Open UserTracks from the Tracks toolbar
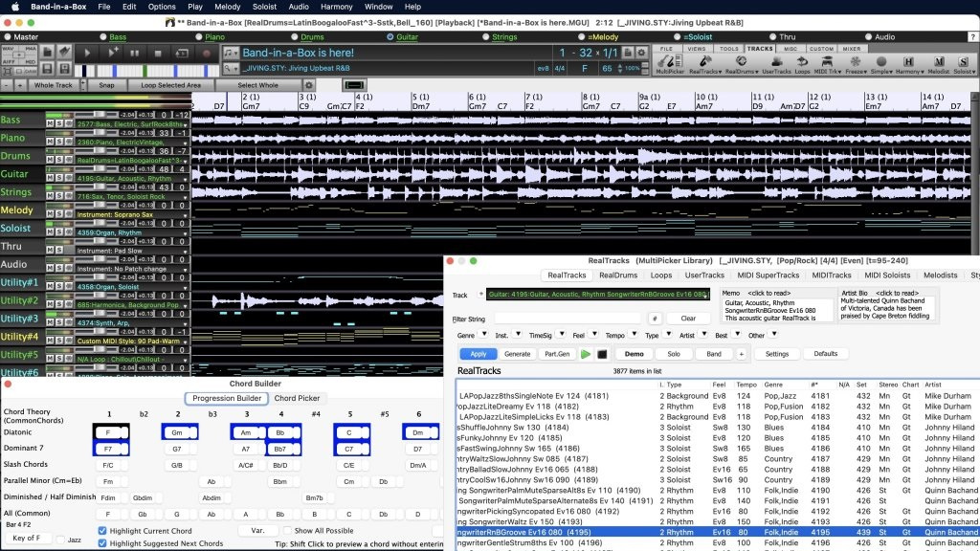This screenshot has height=551, width=980. [775, 62]
